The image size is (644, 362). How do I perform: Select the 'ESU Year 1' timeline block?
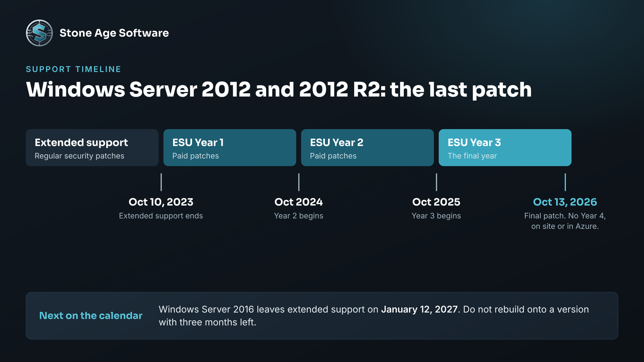tap(230, 148)
